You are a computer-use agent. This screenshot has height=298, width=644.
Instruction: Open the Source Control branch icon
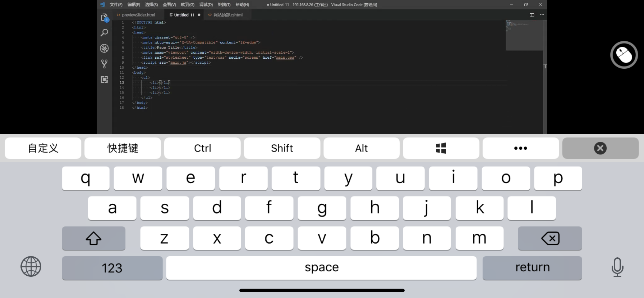(104, 64)
